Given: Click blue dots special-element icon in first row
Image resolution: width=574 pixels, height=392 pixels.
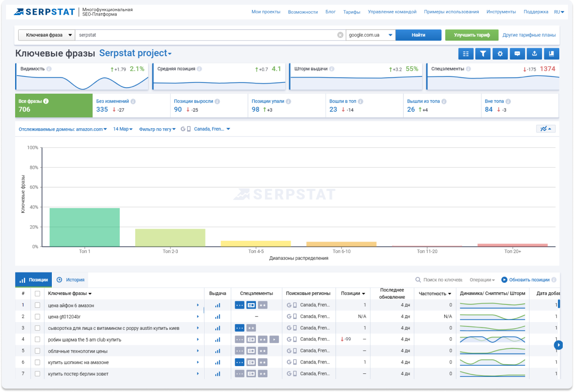Looking at the screenshot, I should [x=239, y=305].
